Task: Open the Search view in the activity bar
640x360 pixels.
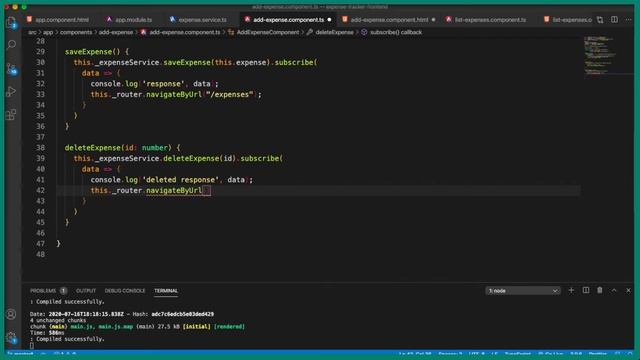Action: (x=11, y=44)
